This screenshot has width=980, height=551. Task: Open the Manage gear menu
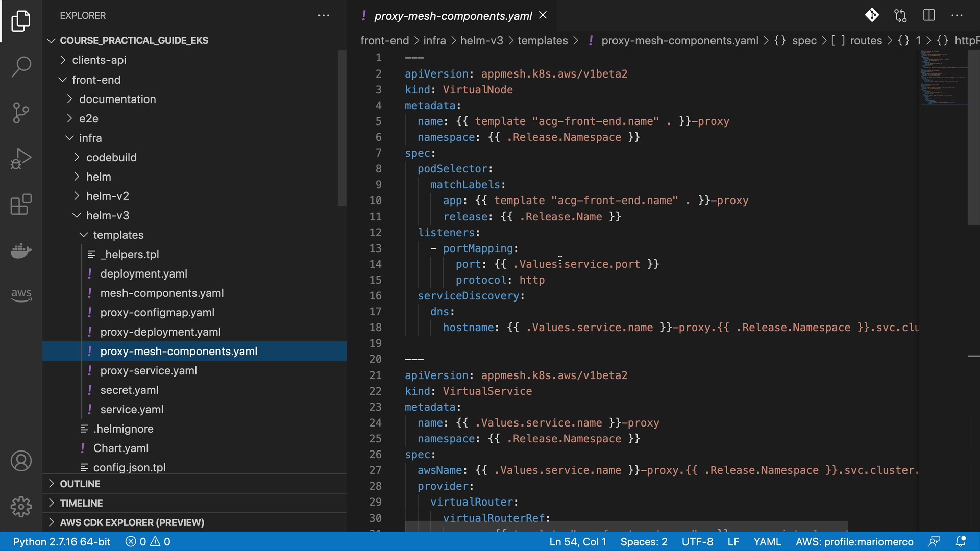click(x=21, y=507)
